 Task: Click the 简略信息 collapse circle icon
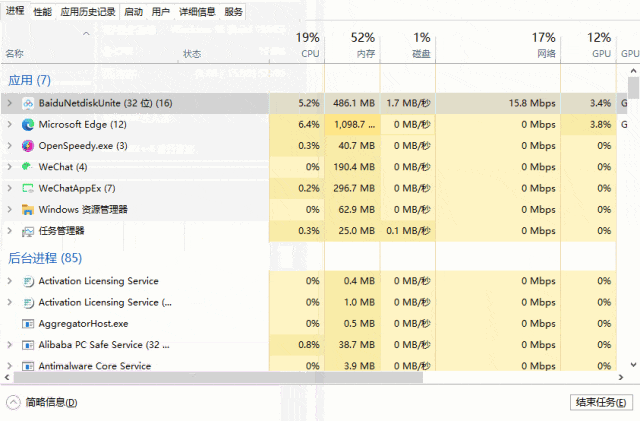13,403
